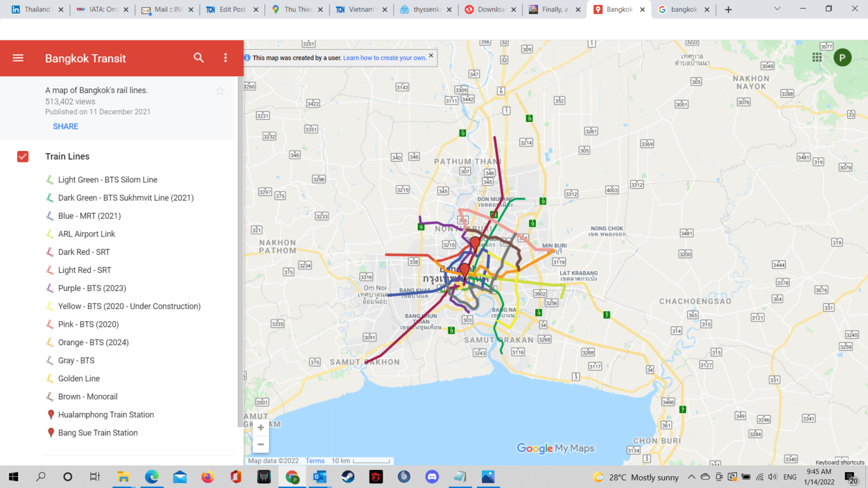The width and height of the screenshot is (868, 488).
Task: Open the browser tab search dropdown
Action: [776, 9]
